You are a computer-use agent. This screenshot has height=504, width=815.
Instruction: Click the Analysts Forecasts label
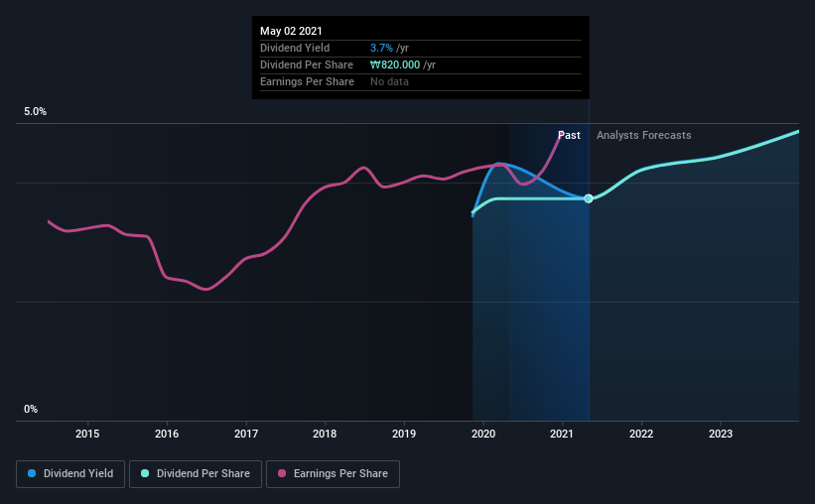click(644, 135)
